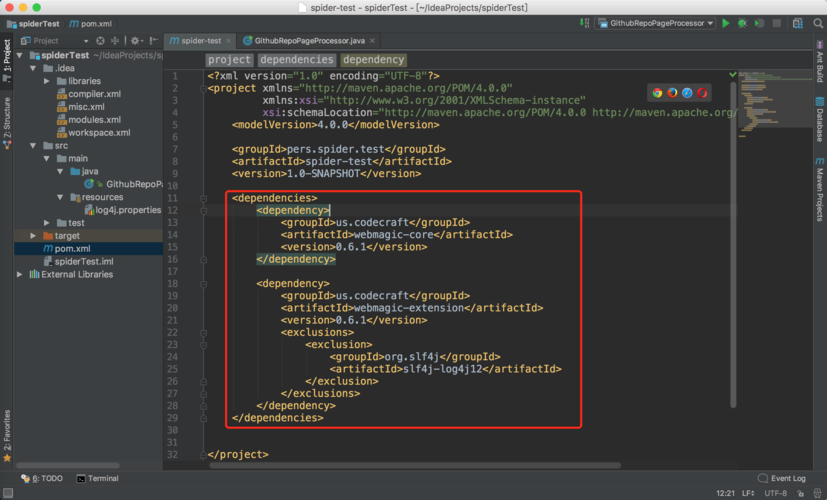Click the dependency breadcrumb tag
The image size is (827, 500).
click(373, 60)
